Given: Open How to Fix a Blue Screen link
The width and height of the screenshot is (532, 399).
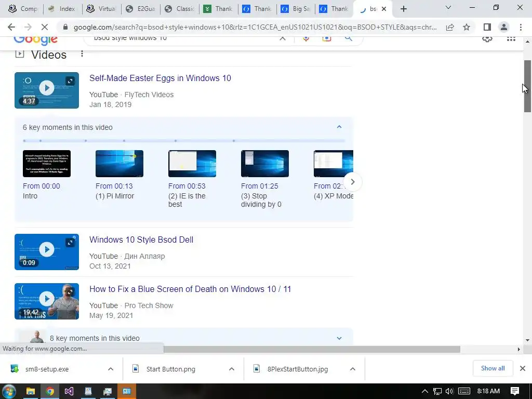Looking at the screenshot, I should tap(190, 289).
